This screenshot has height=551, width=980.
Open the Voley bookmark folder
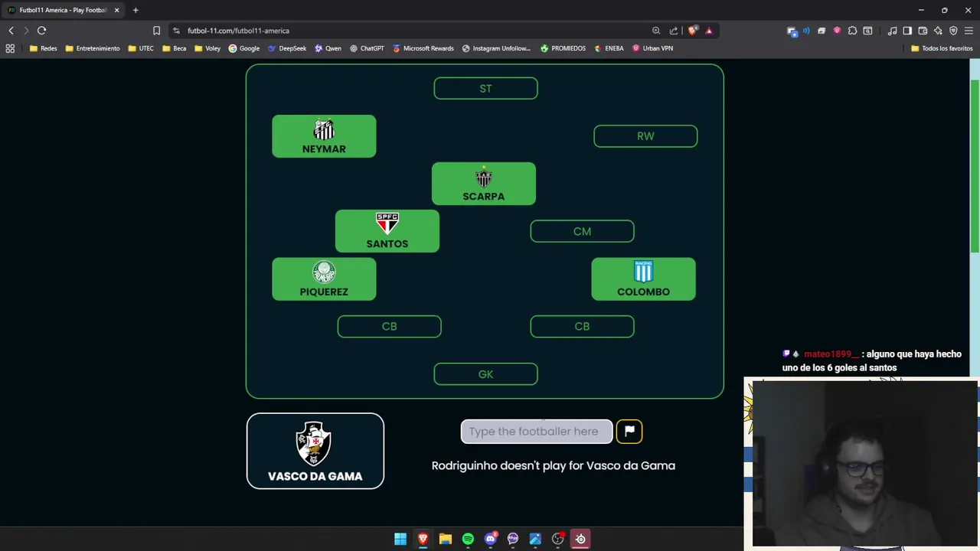pyautogui.click(x=207, y=48)
